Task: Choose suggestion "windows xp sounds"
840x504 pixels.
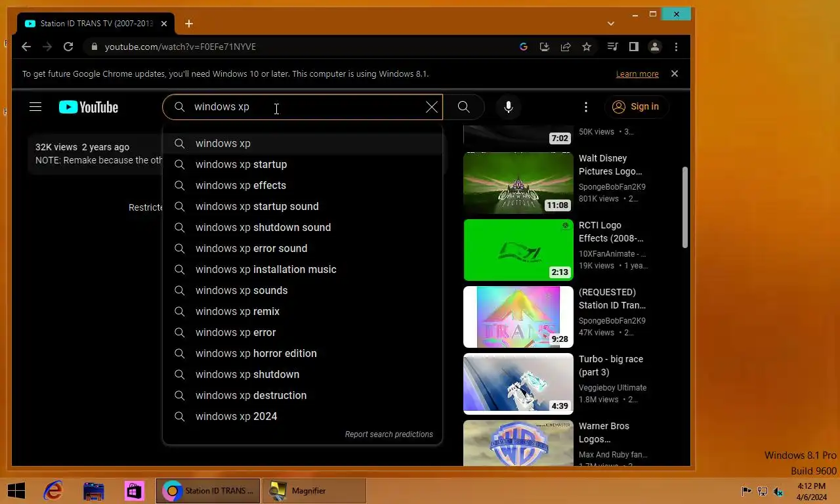Action: coord(302,290)
